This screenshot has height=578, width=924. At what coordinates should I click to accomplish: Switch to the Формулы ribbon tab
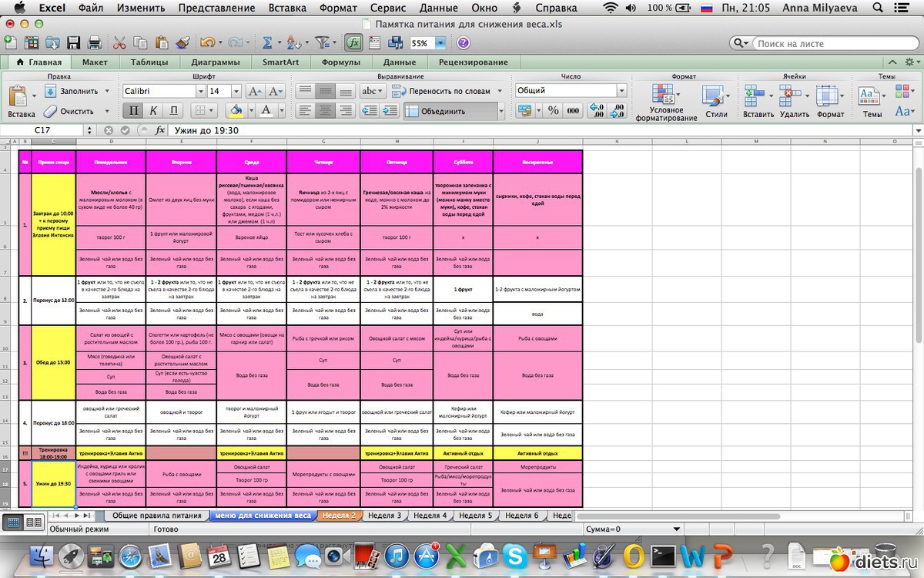[340, 62]
